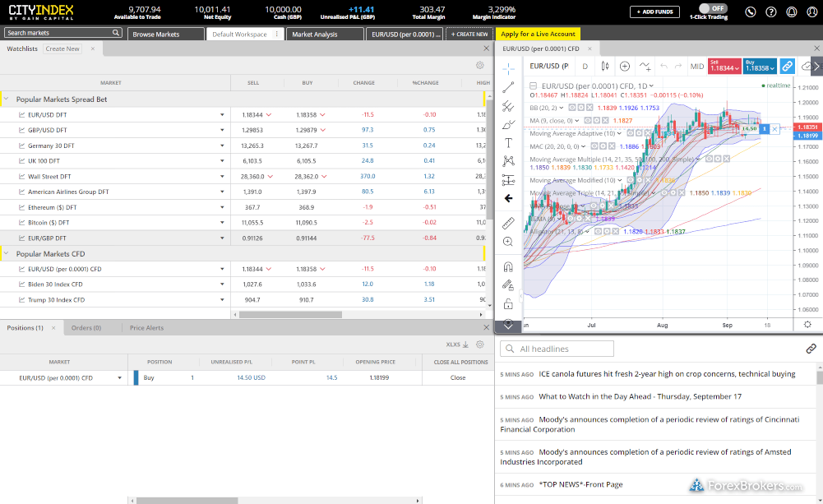Click the All headlines search field
Image resolution: width=823 pixels, height=504 pixels.
[x=557, y=349]
